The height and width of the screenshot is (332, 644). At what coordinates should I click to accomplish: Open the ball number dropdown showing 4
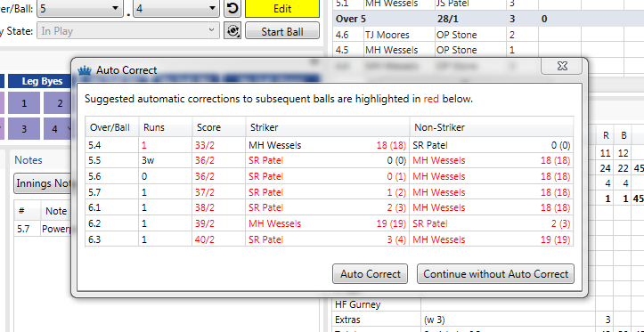[x=176, y=8]
